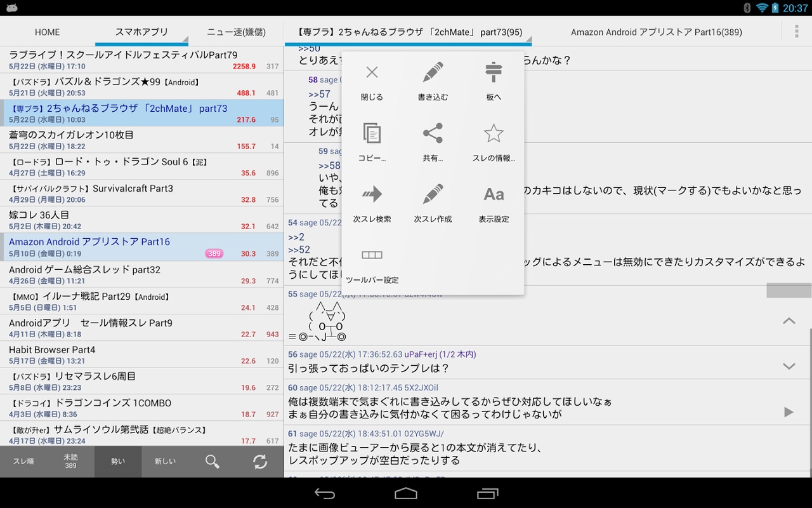812x508 pixels.
Task: Switch to the HOME tab
Action: click(48, 32)
